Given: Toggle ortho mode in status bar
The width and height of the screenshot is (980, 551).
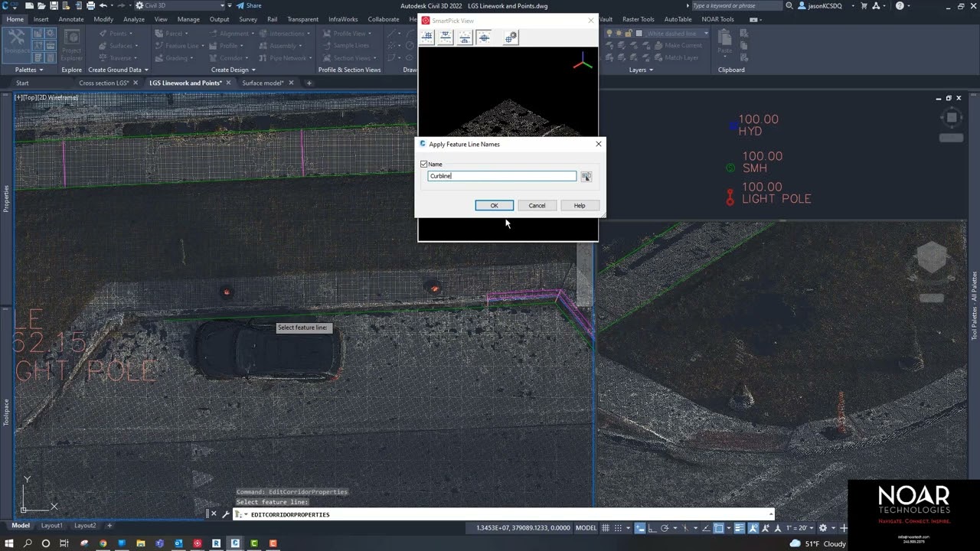Looking at the screenshot, I should click(652, 528).
